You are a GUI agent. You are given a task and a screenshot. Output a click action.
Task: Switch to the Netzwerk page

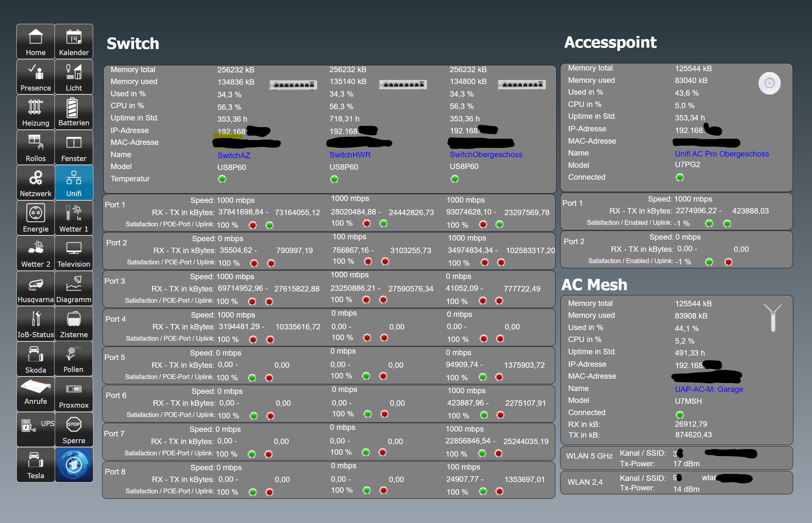click(35, 183)
